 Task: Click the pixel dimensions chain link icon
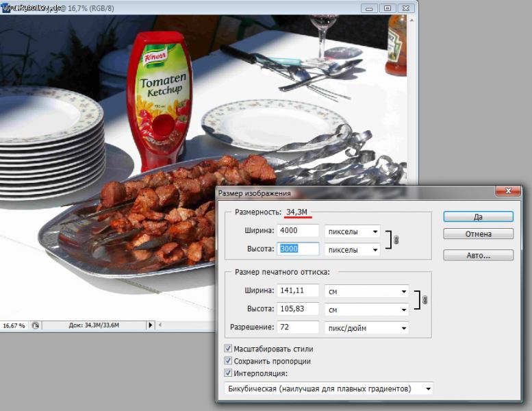click(x=396, y=240)
